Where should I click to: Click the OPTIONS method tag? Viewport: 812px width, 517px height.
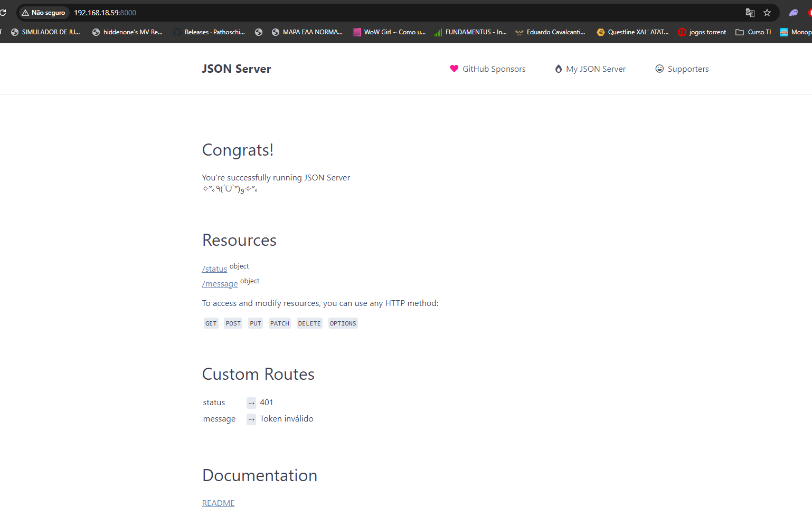[343, 323]
